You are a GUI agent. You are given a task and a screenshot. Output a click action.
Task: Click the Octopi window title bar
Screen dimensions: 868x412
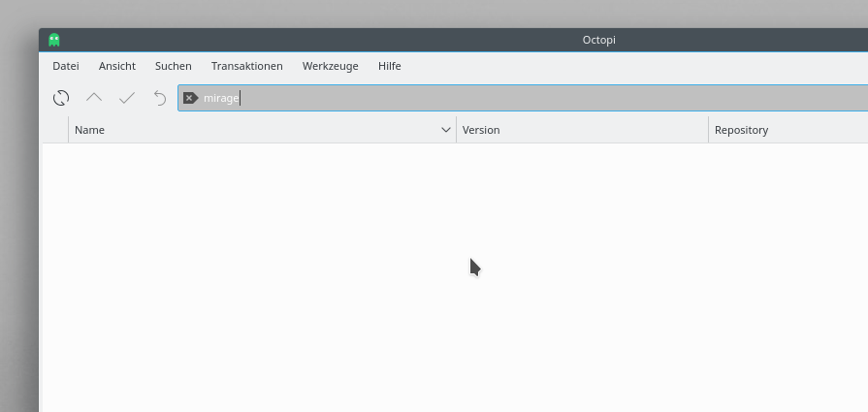pyautogui.click(x=388, y=40)
